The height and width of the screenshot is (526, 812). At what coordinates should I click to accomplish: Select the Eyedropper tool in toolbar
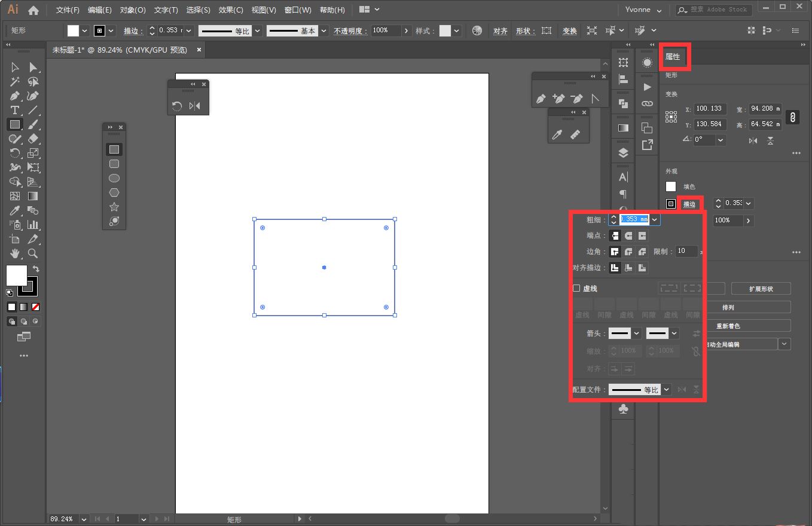(x=15, y=210)
